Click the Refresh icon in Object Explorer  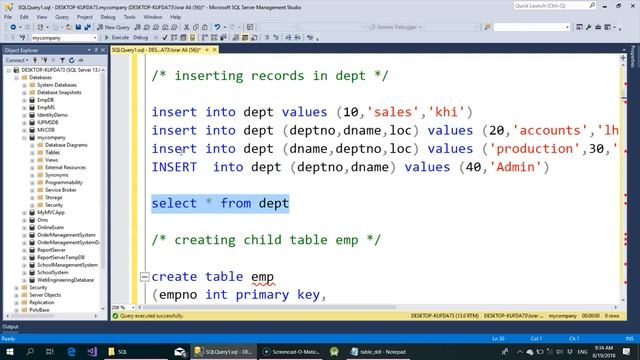point(71,60)
